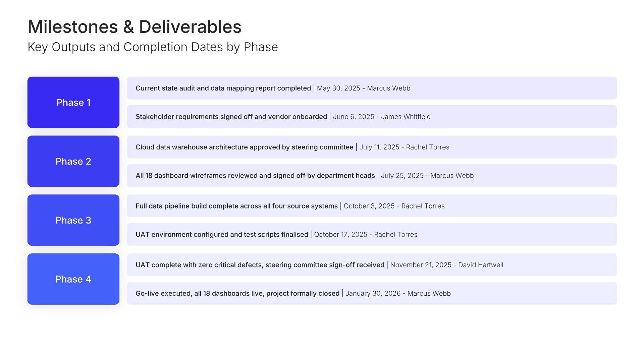Click October 3, 2025 - Rachel Torres text
This screenshot has width=644, height=362.
coord(394,206)
